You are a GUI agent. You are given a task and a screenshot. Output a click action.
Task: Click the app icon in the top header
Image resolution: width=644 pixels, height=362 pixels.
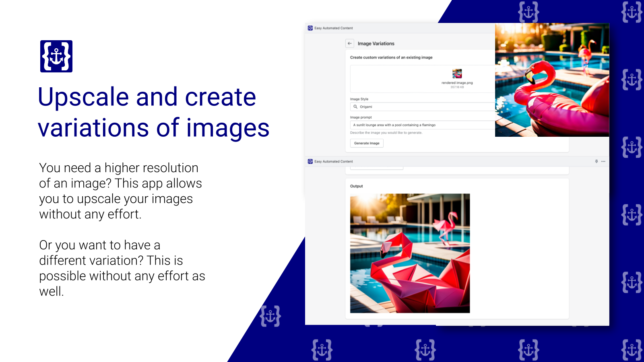point(310,28)
